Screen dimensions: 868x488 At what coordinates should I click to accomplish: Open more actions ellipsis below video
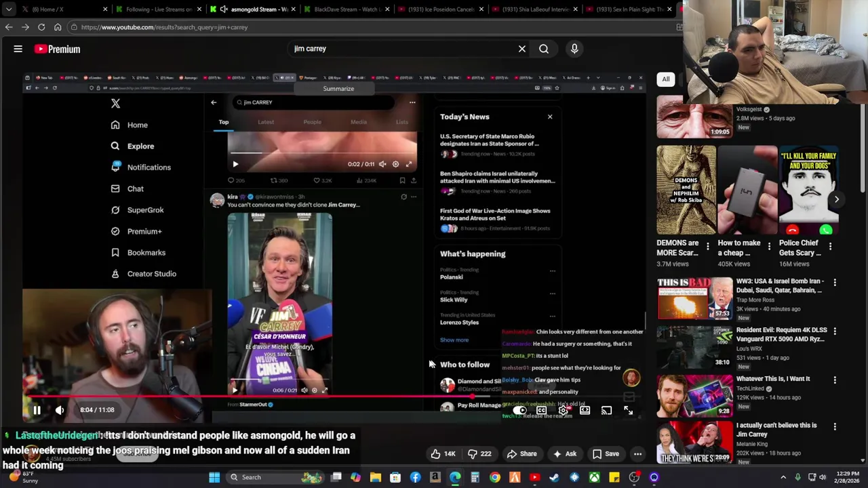[x=637, y=454]
